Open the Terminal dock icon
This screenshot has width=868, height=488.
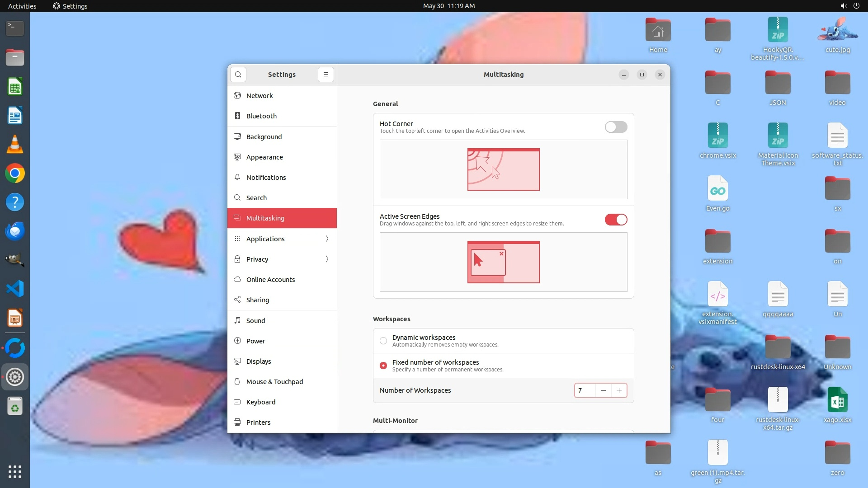[15, 28]
